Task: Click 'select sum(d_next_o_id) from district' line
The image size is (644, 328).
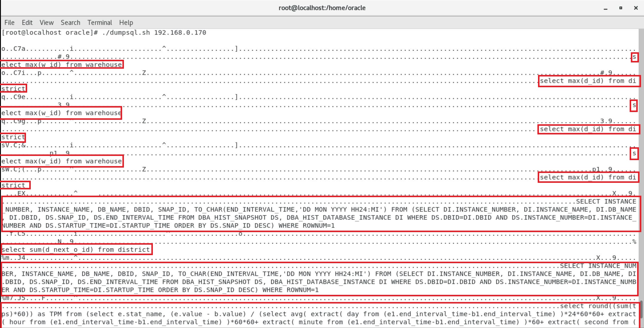Action: (76, 250)
